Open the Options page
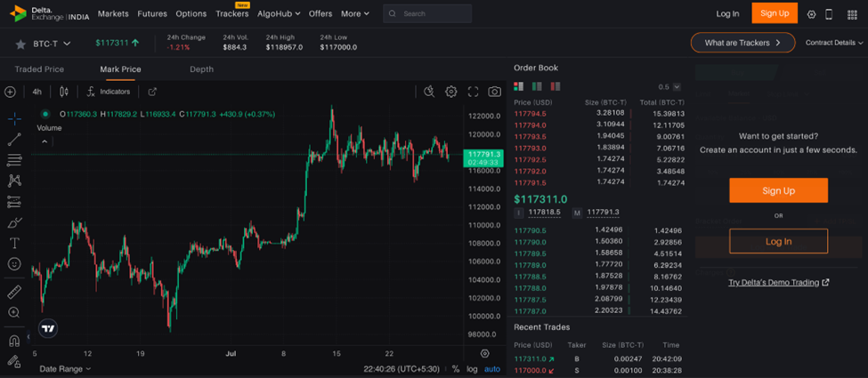Image resolution: width=868 pixels, height=378 pixels. coord(191,14)
